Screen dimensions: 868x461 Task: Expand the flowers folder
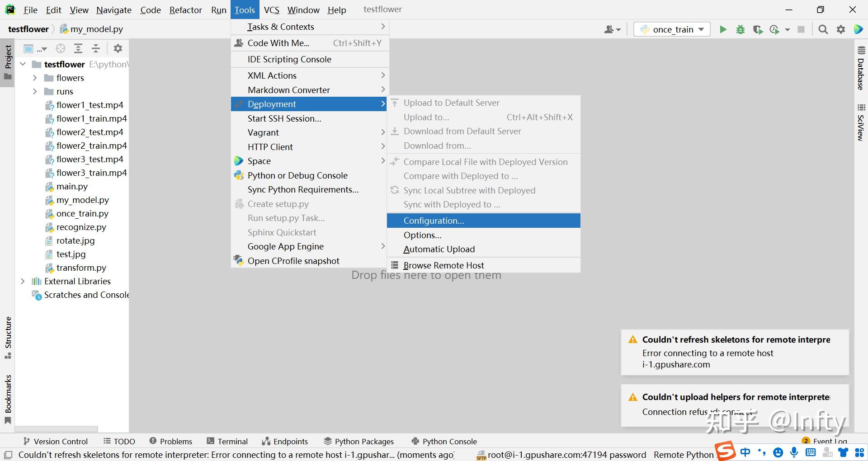(35, 78)
